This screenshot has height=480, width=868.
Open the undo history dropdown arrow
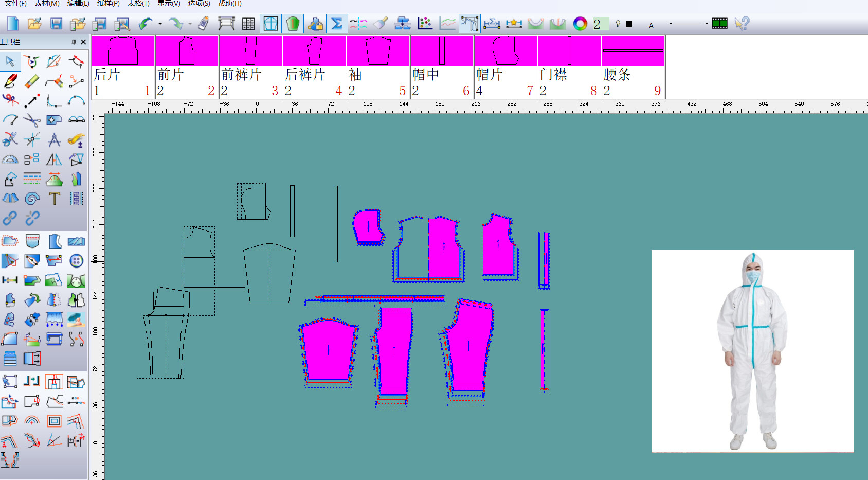pos(160,24)
